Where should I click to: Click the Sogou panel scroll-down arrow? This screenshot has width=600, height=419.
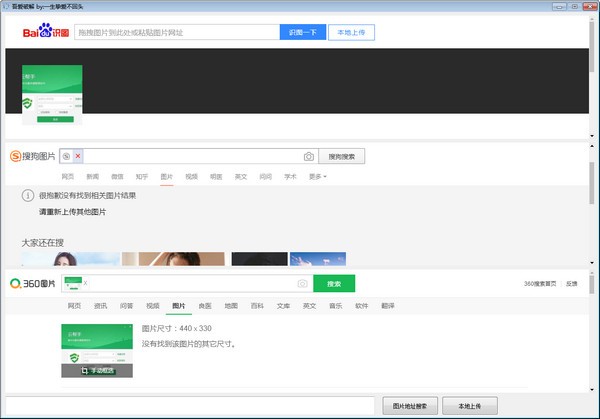point(592,263)
